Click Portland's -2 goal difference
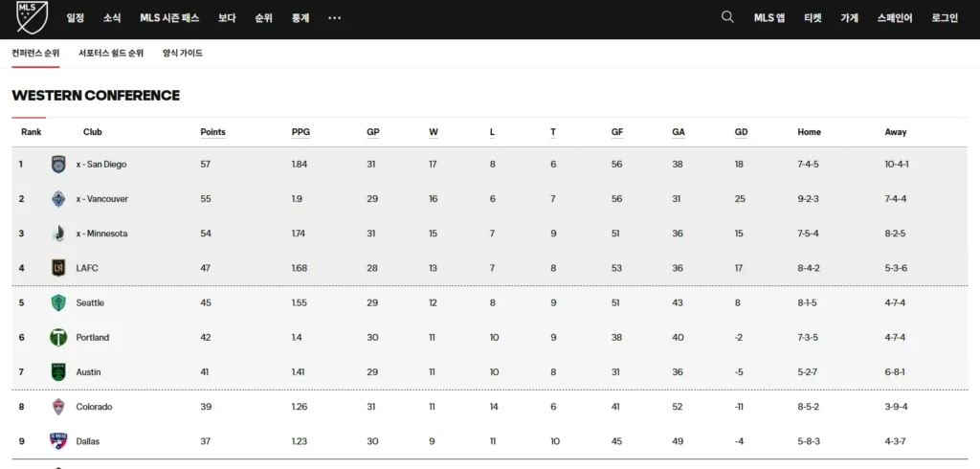The width and height of the screenshot is (980, 469). pos(740,338)
